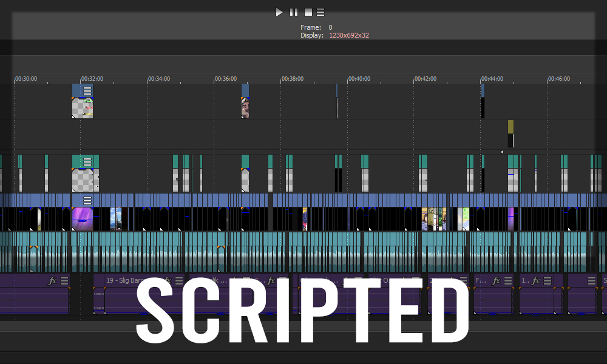
Task: Open the event menu on the blue video clip at 00:32
Action: click(x=88, y=90)
